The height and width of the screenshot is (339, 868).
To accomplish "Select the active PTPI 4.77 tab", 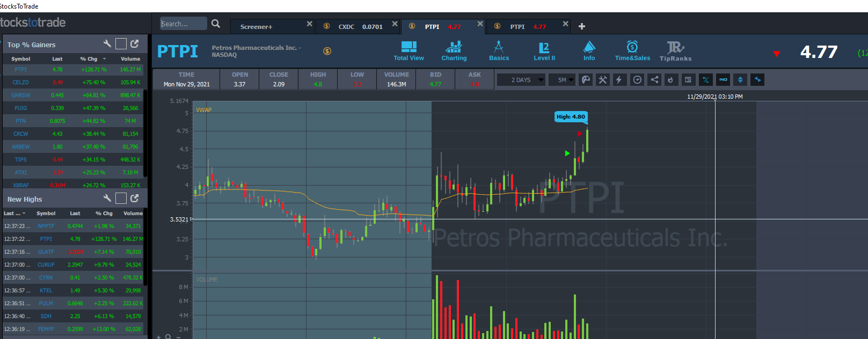I will (x=443, y=27).
